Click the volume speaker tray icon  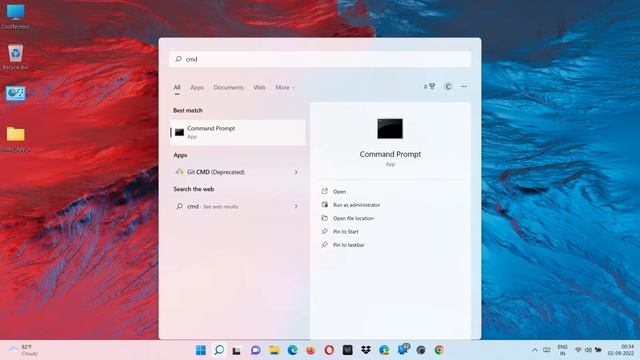pos(588,350)
